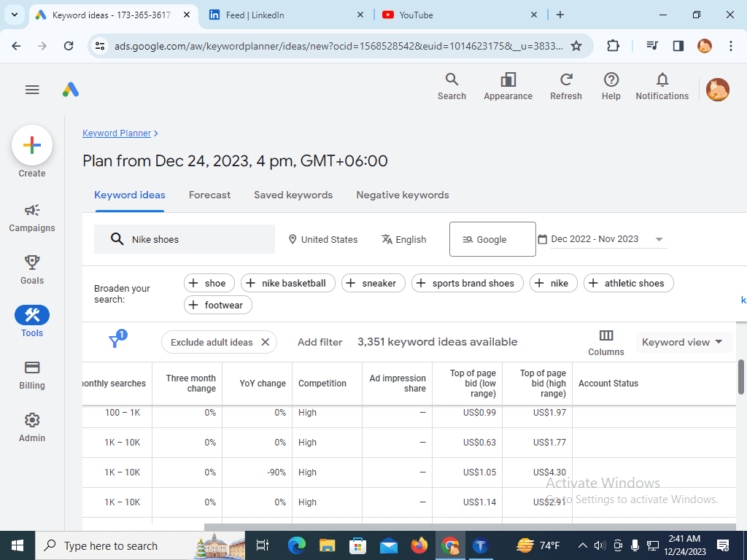The image size is (747, 560).
Task: Click the Create plus button
Action: point(32,145)
